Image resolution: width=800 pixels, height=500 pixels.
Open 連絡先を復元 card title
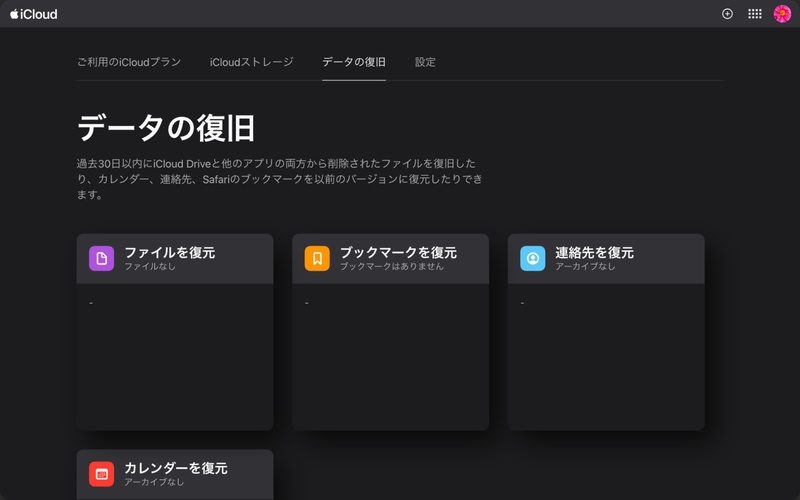pos(594,253)
